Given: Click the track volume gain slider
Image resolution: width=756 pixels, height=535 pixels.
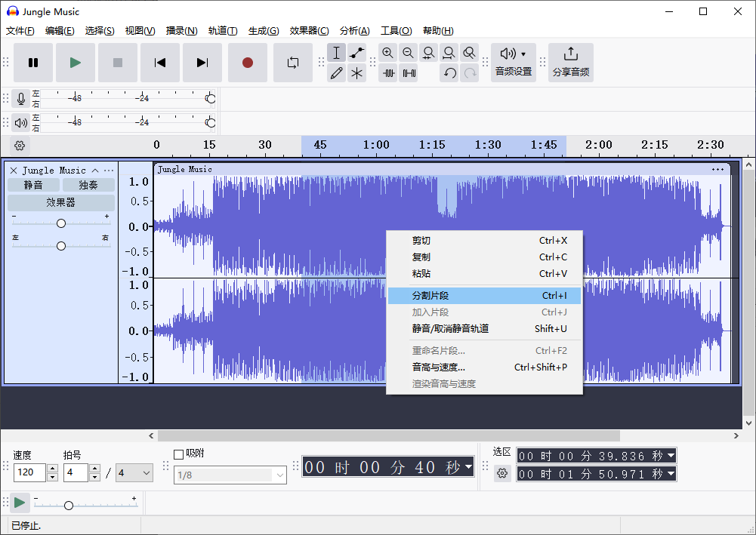Looking at the screenshot, I should tap(61, 223).
